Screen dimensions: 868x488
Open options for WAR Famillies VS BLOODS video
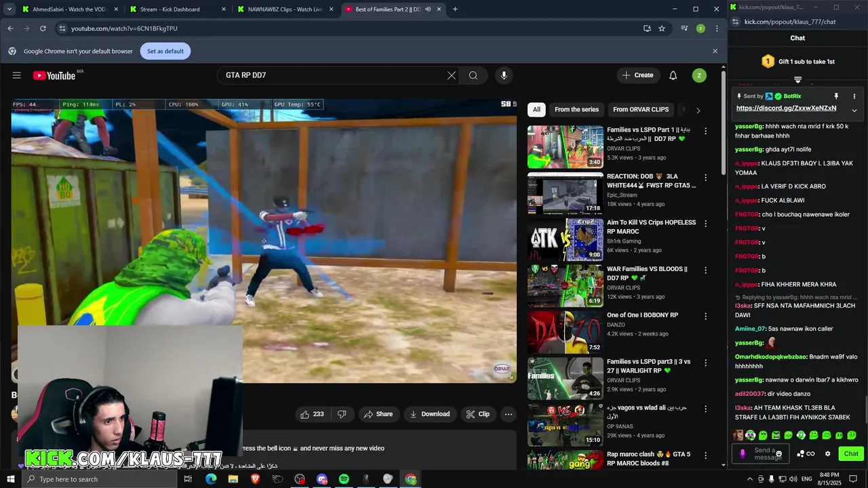[x=705, y=270]
